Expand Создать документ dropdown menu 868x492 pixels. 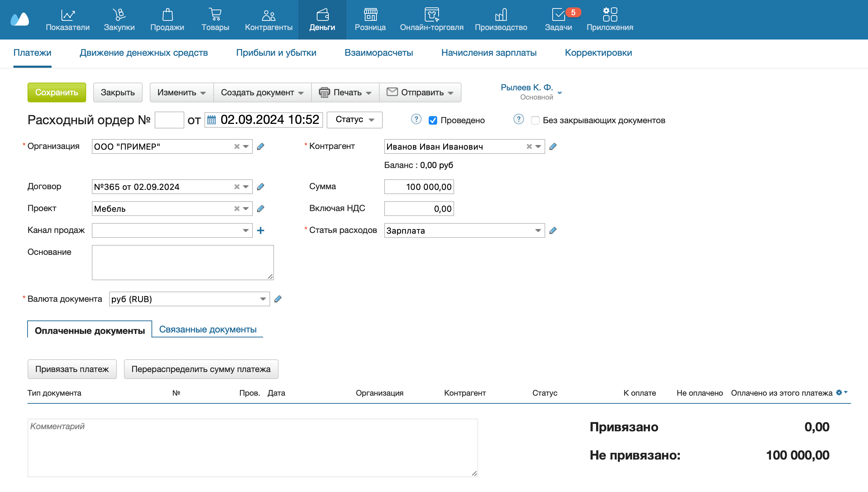pos(262,92)
